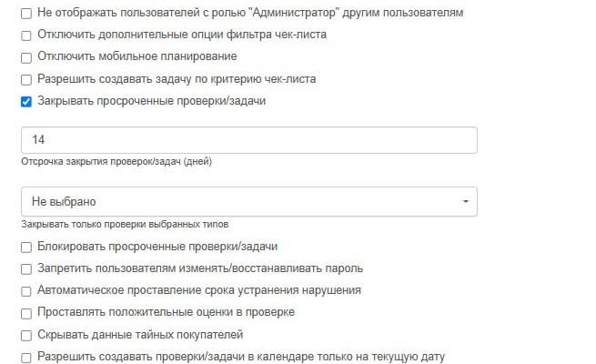Check the "Запретить пользователям изменять/восстанавливать пароль" box

26,268
